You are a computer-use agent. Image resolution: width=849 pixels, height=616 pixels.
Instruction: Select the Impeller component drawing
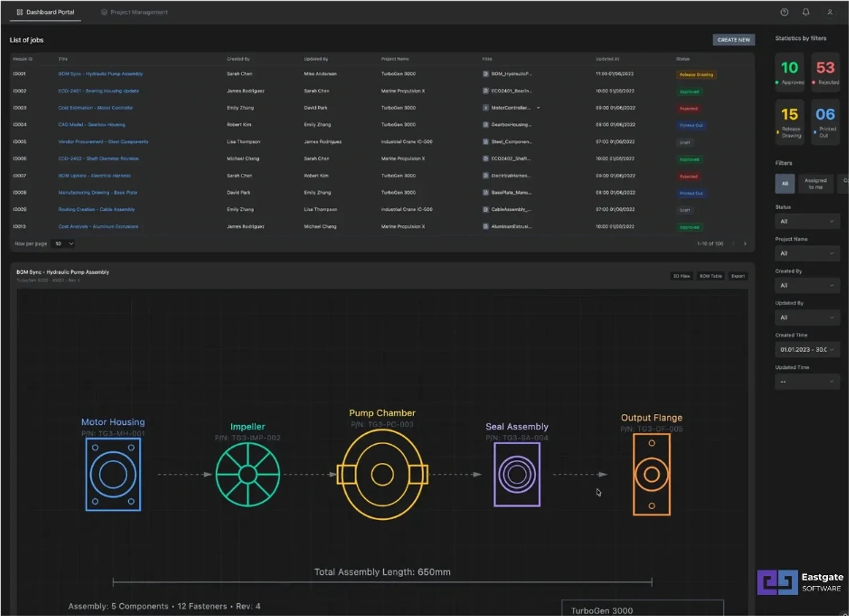(247, 474)
